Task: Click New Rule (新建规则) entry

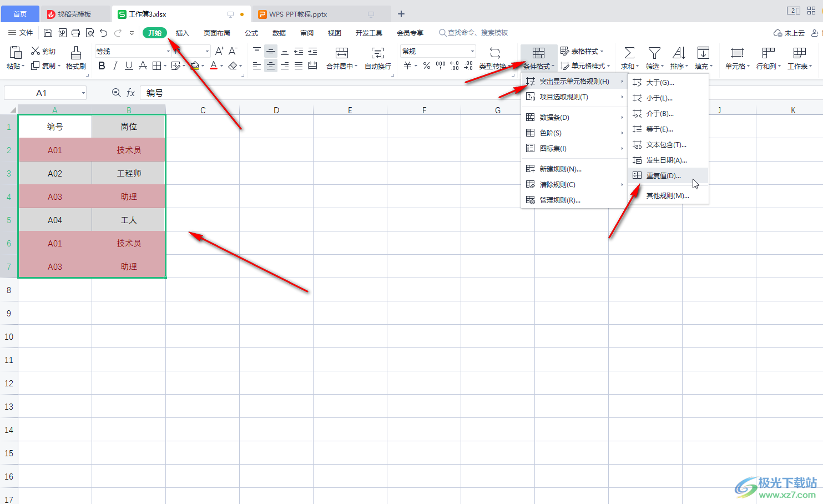Action: point(575,169)
